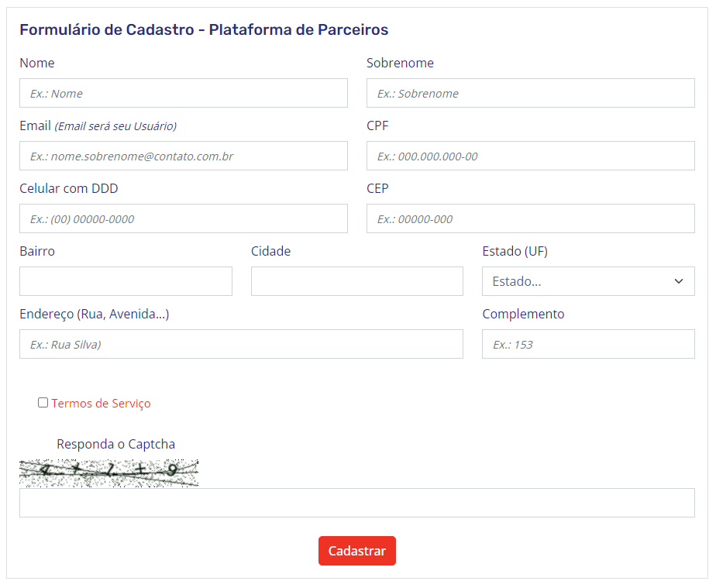Click the Estado dropdown chevron arrow

[679, 281]
